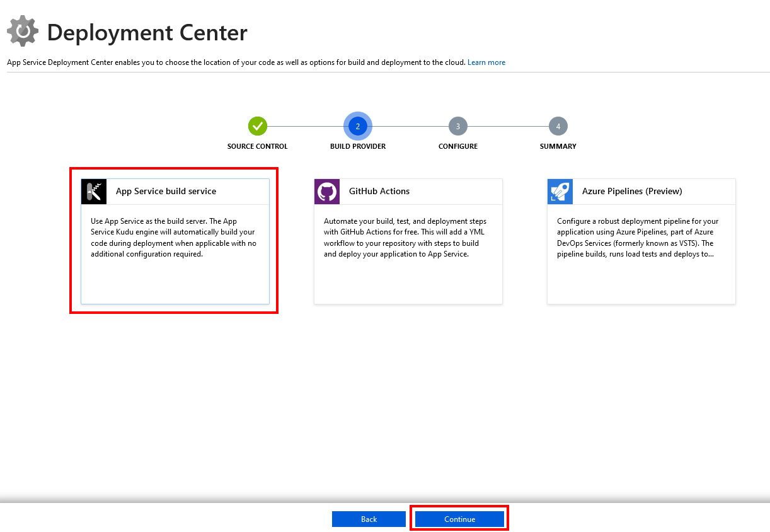This screenshot has width=770, height=532.
Task: Click the App Service Deployment Center intro sentence
Action: [x=236, y=62]
